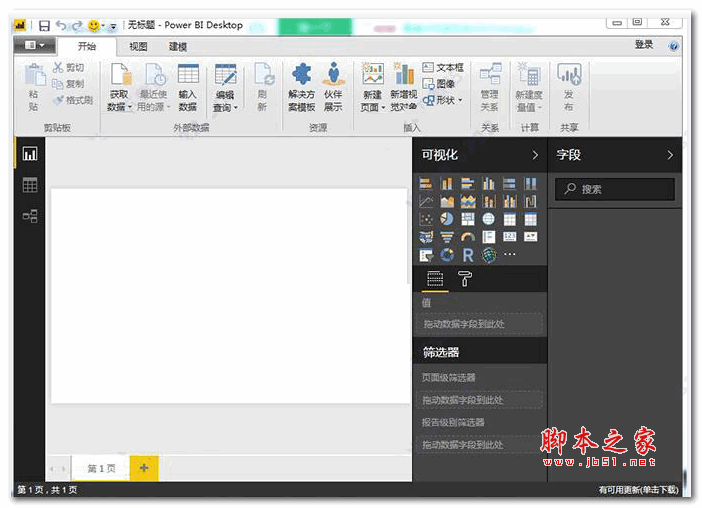The image size is (702, 508).
Task: Open the 建模 ribbon tab
Action: pyautogui.click(x=178, y=46)
